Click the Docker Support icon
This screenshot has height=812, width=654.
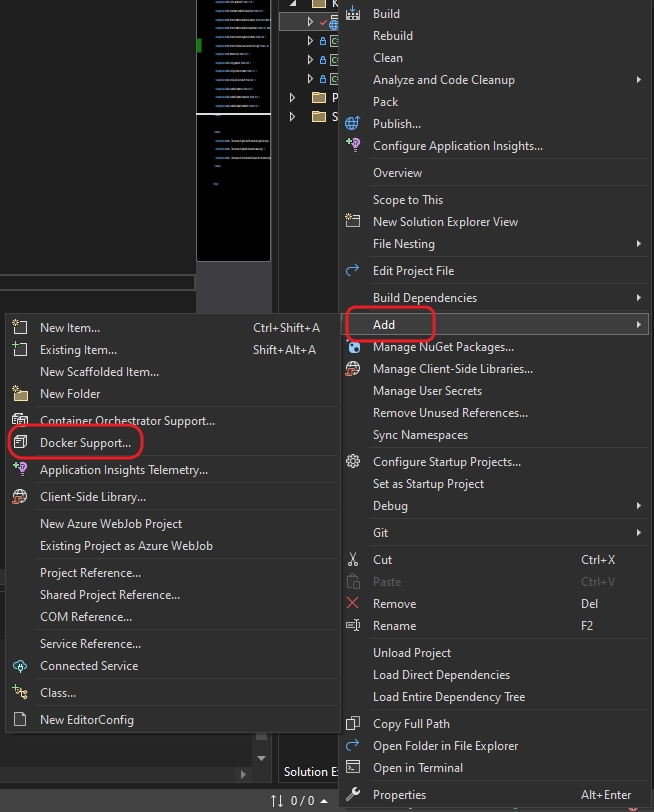[20, 442]
